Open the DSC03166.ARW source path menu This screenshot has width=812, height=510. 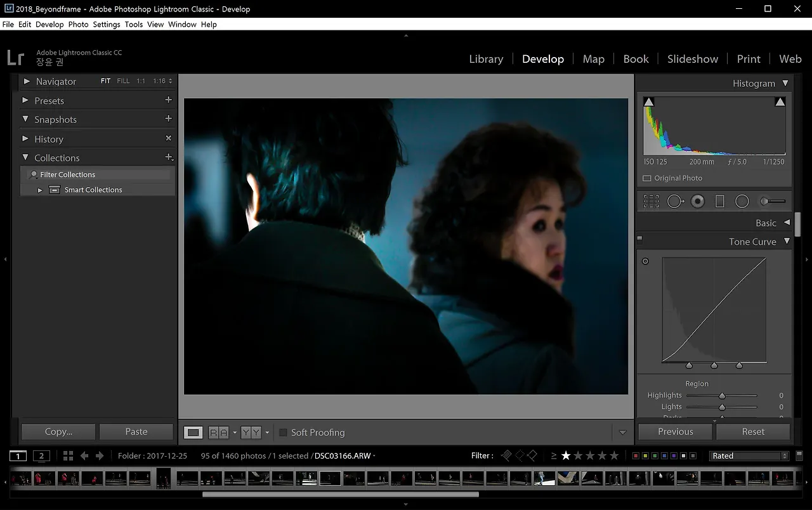click(344, 455)
